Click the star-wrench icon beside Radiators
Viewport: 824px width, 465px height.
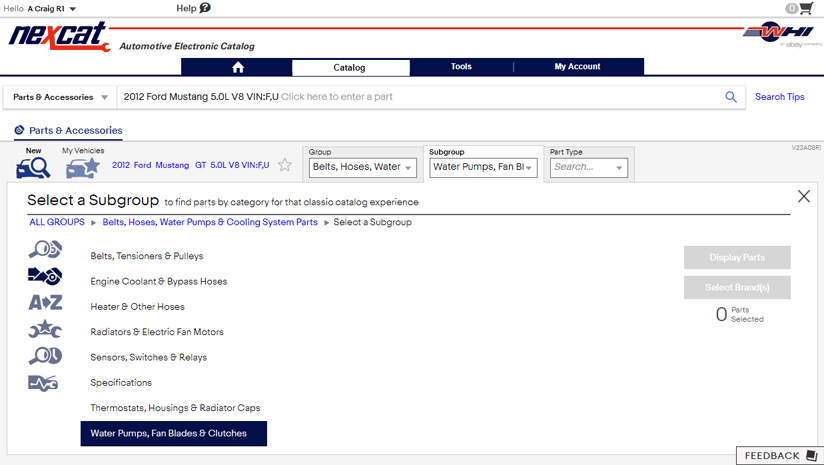[45, 329]
